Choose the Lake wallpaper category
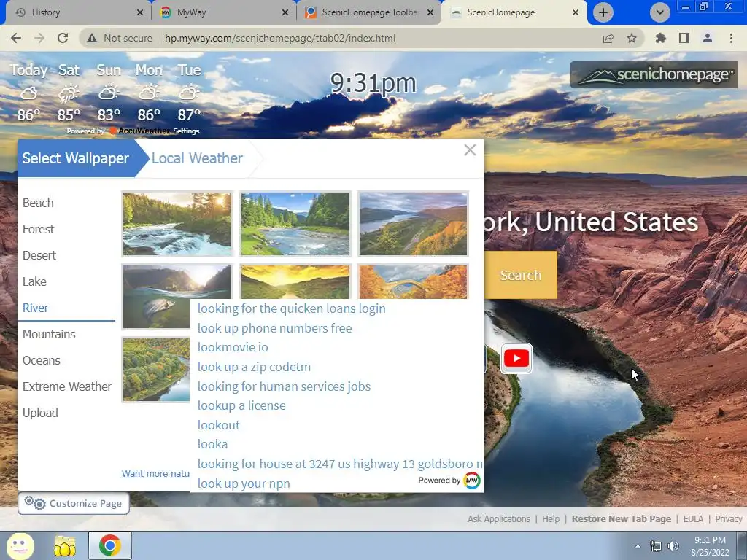Viewport: 747px width, 560px height. [x=34, y=281]
